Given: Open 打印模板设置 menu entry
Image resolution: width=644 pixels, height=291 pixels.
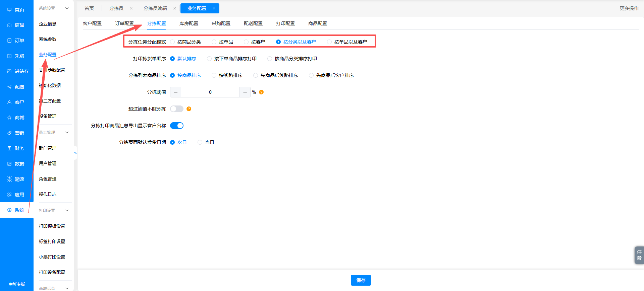Looking at the screenshot, I should point(52,226).
